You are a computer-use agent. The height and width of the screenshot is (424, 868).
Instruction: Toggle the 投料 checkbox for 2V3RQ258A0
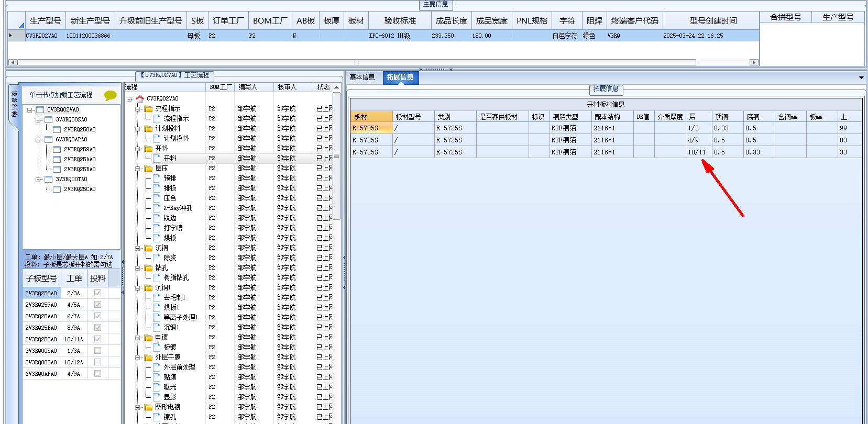97,293
